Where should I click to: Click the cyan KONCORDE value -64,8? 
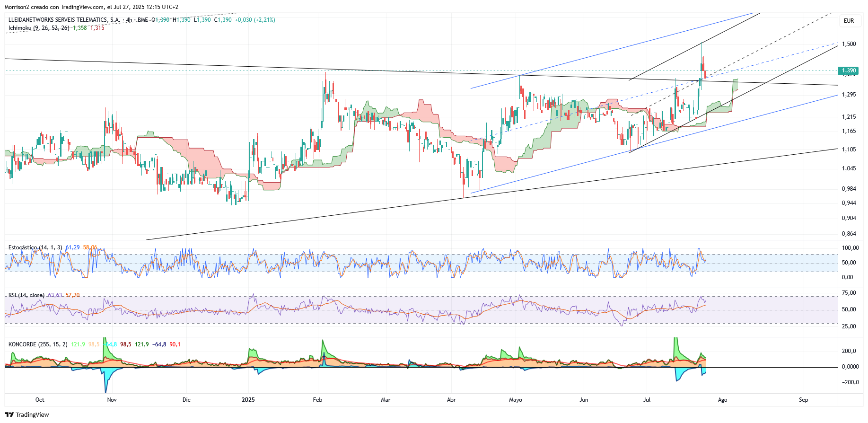click(111, 344)
